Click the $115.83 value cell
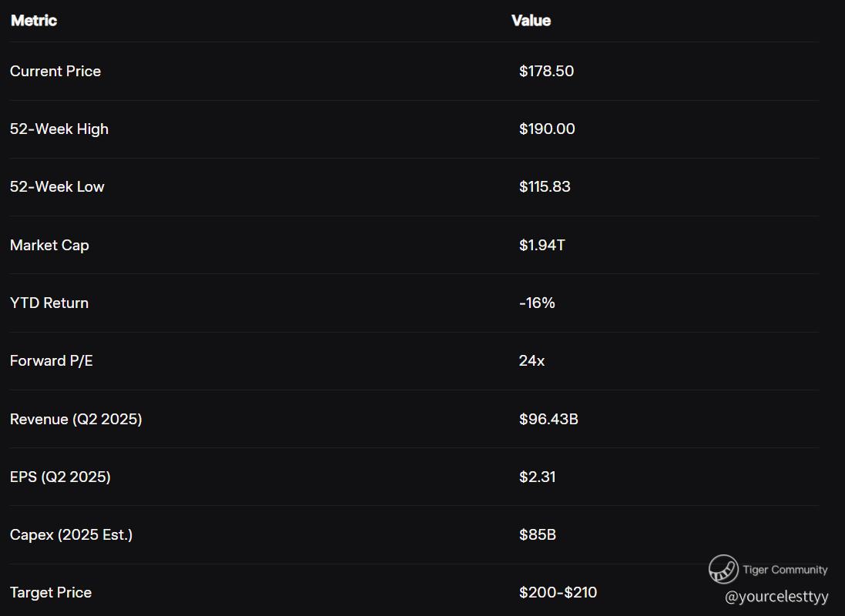Screen dimensions: 845x616 [x=545, y=186]
